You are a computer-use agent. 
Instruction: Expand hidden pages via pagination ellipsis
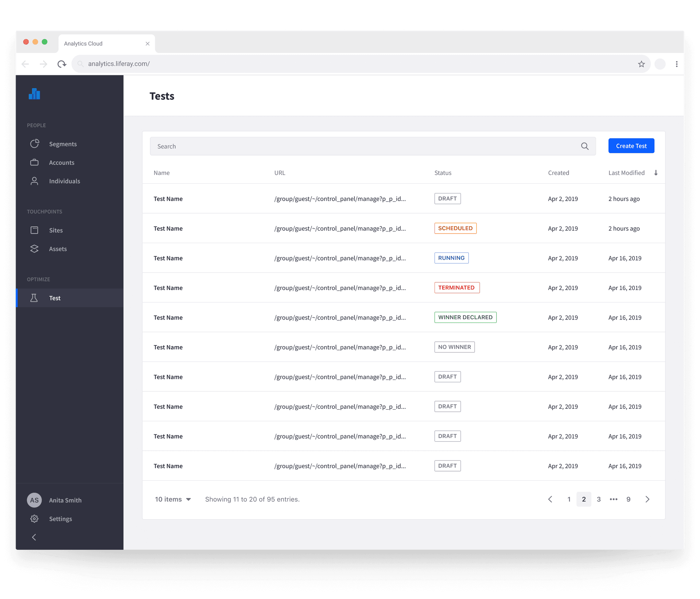(613, 499)
